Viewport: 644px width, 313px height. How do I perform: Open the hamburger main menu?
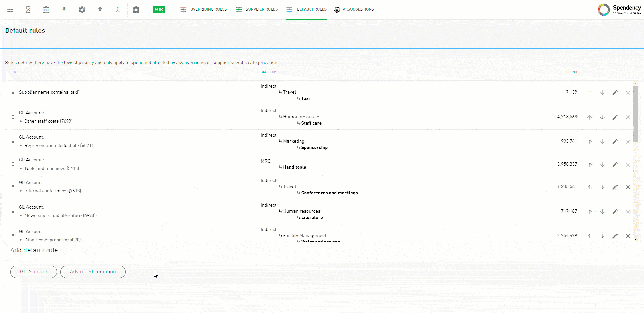(x=10, y=10)
